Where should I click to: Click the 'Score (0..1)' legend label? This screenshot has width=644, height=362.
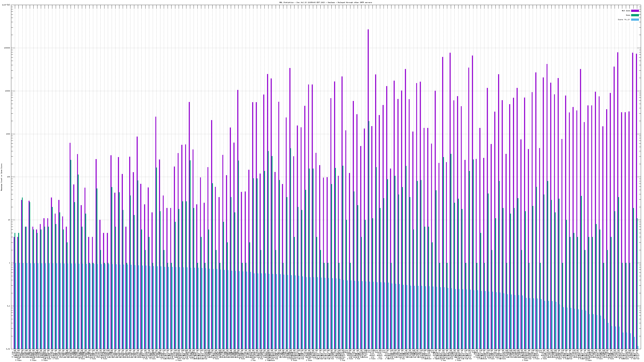click(x=624, y=20)
